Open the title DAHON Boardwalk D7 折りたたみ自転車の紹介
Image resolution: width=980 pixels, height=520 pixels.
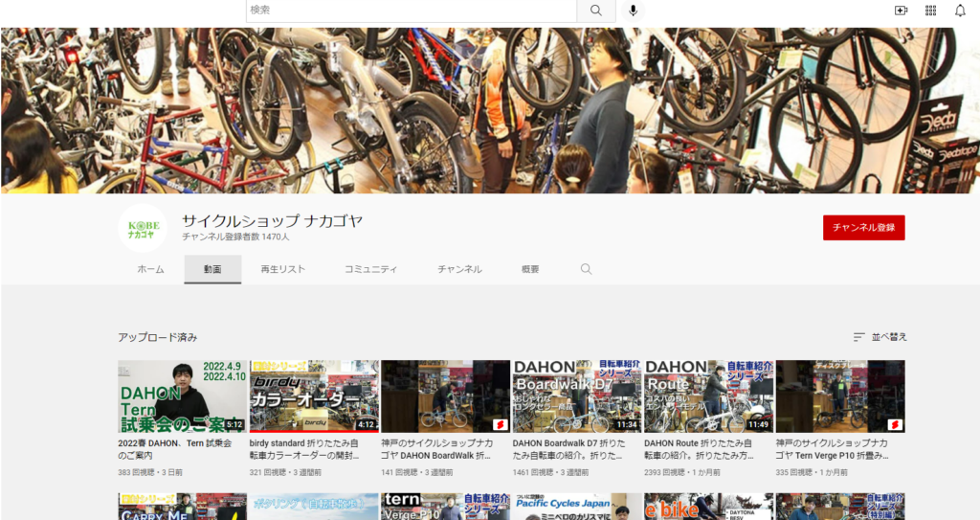568,449
